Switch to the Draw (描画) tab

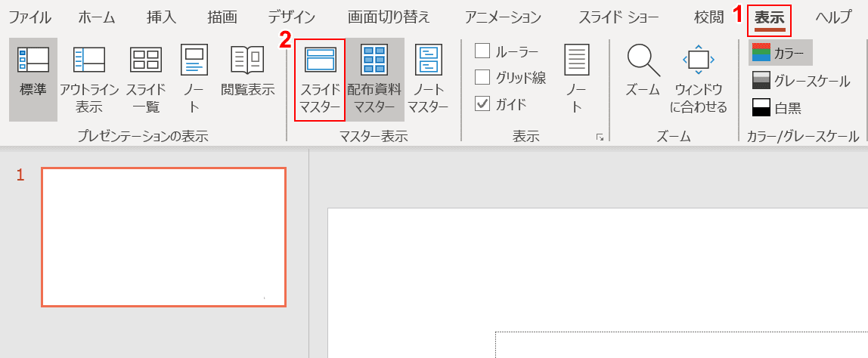222,17
